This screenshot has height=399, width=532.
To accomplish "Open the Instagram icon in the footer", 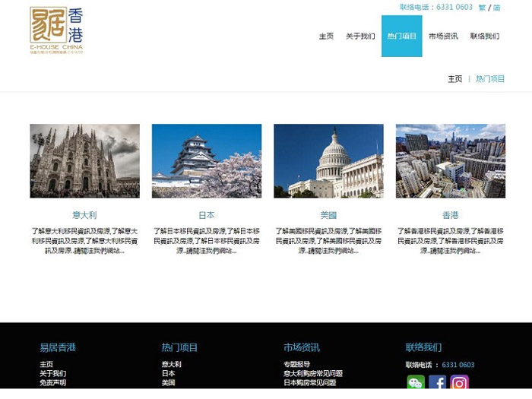I will pyautogui.click(x=459, y=383).
